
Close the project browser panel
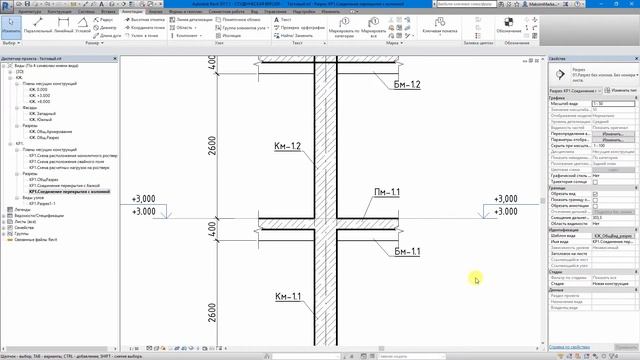[x=115, y=59]
